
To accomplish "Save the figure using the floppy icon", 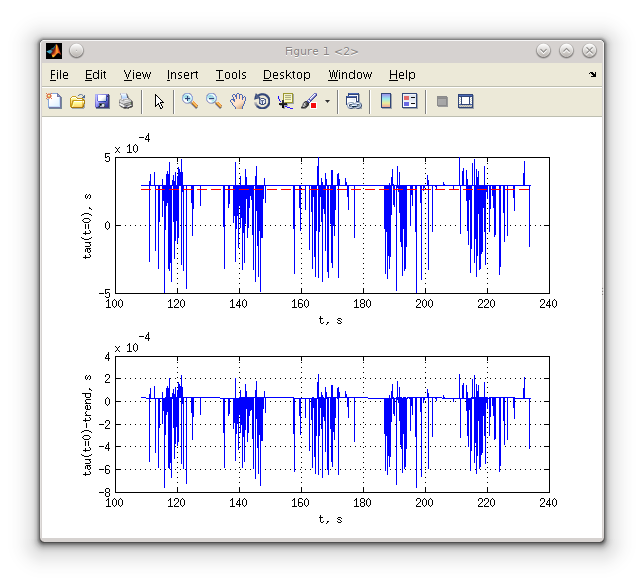I will coord(102,101).
